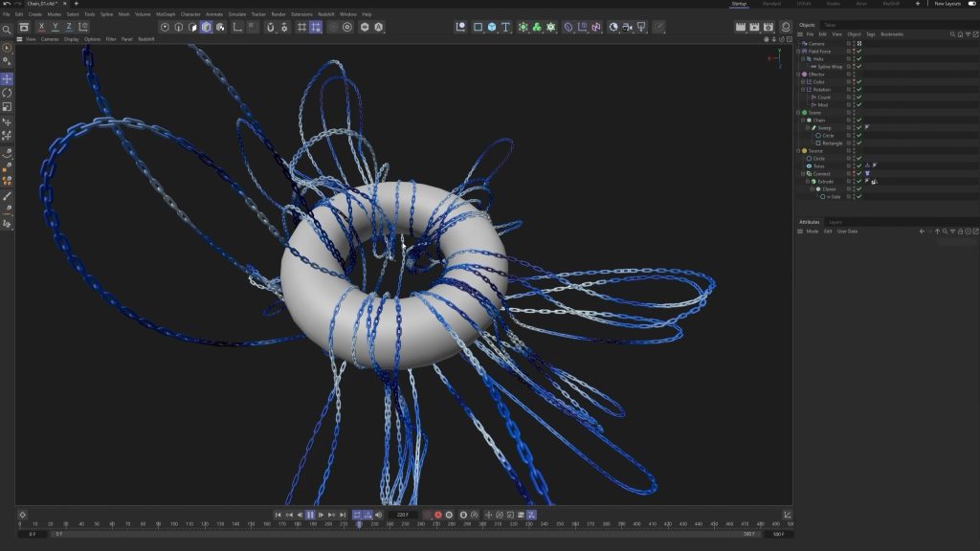Open the Simulate menu
Image resolution: width=980 pixels, height=551 pixels.
(x=237, y=14)
